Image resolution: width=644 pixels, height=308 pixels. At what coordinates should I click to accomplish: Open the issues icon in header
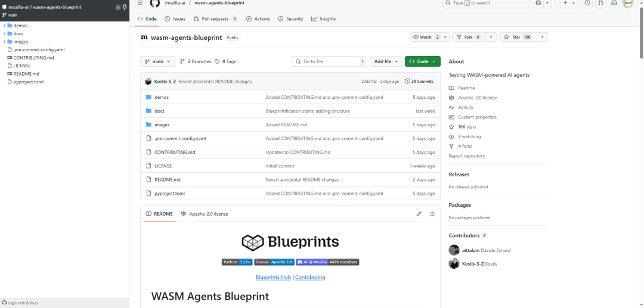pyautogui.click(x=587, y=3)
